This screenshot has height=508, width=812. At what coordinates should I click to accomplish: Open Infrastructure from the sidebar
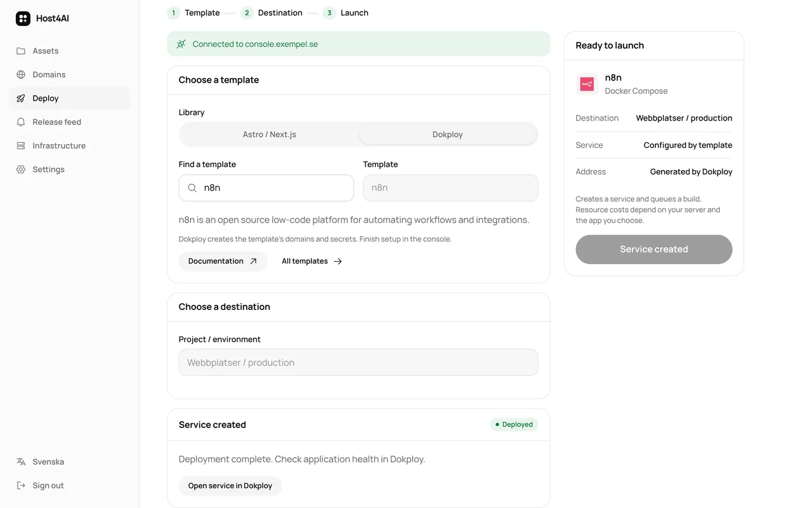[71, 145]
